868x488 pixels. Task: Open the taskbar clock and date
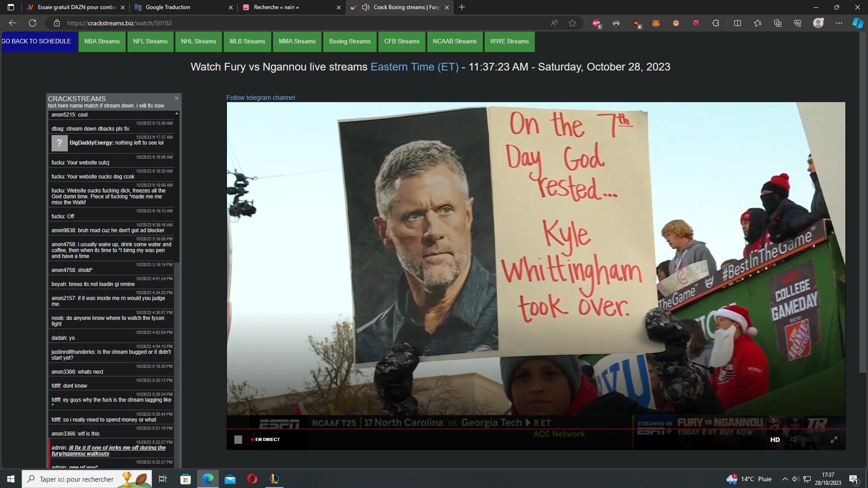828,479
